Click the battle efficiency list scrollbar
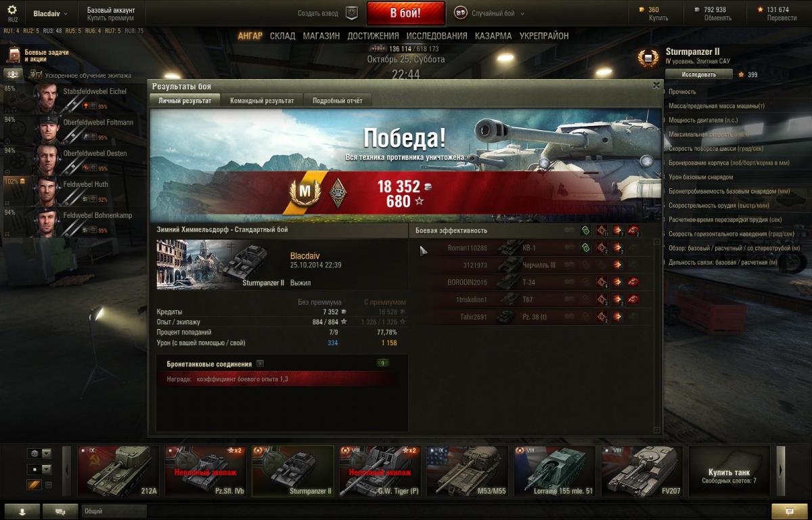The height and width of the screenshot is (520, 812). 656,336
